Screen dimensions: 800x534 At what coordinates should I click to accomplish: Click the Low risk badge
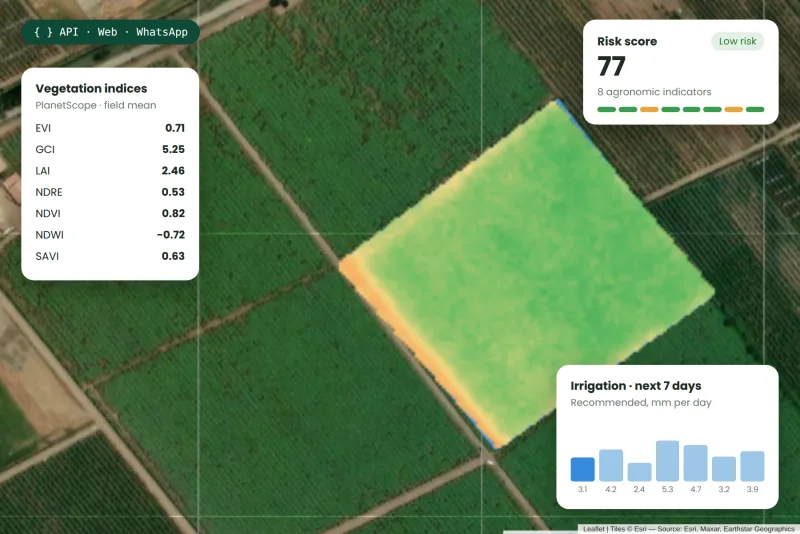click(737, 41)
